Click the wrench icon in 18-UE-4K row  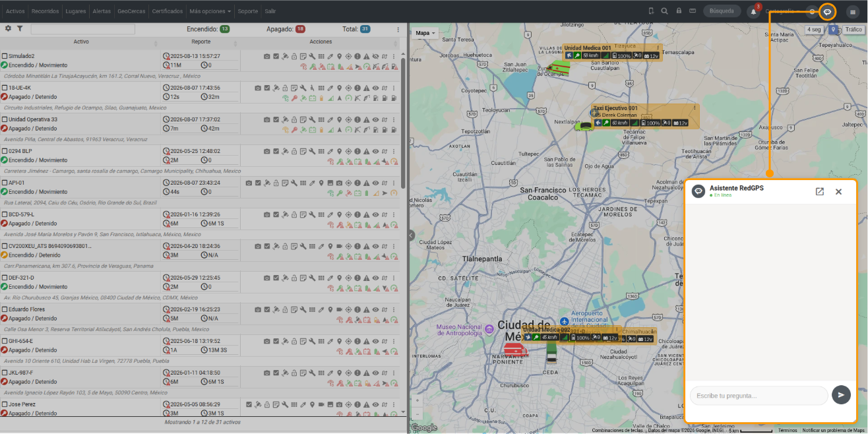pyautogui.click(x=303, y=88)
